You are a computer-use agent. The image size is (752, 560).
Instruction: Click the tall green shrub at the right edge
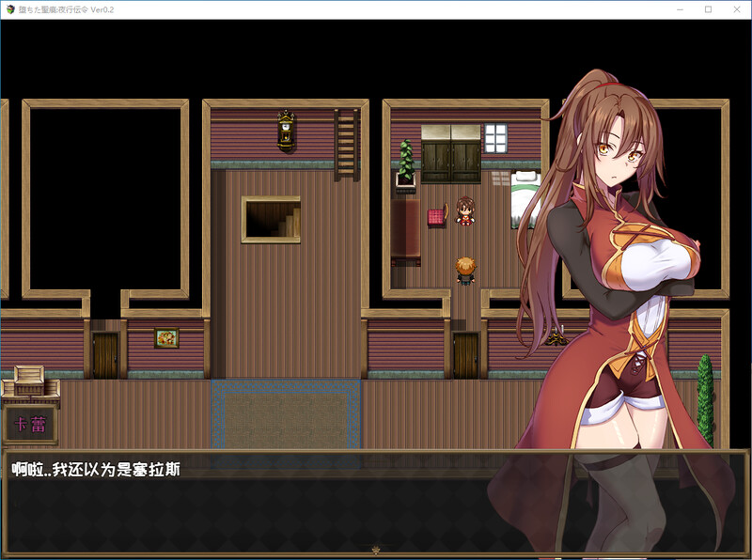[x=705, y=401]
